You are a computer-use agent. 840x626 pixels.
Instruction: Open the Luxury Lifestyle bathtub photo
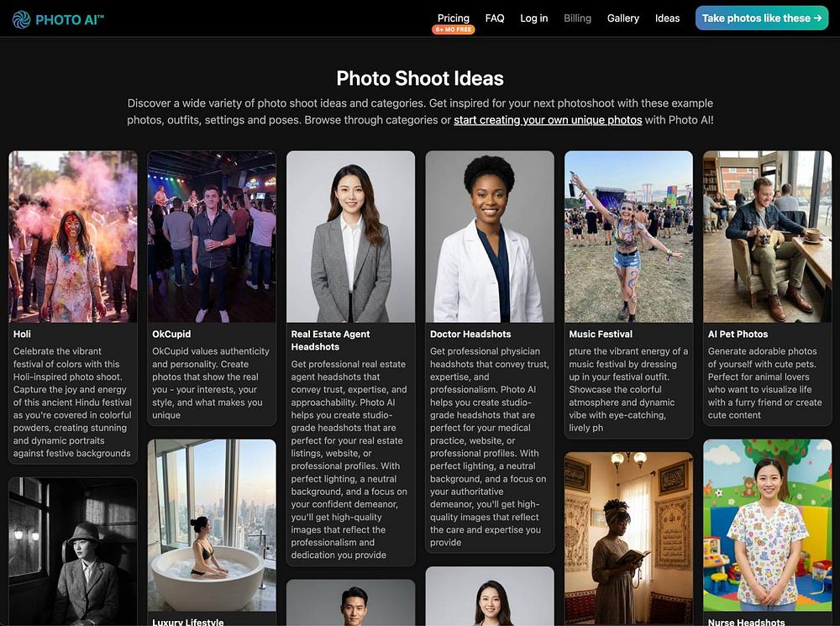pyautogui.click(x=212, y=525)
